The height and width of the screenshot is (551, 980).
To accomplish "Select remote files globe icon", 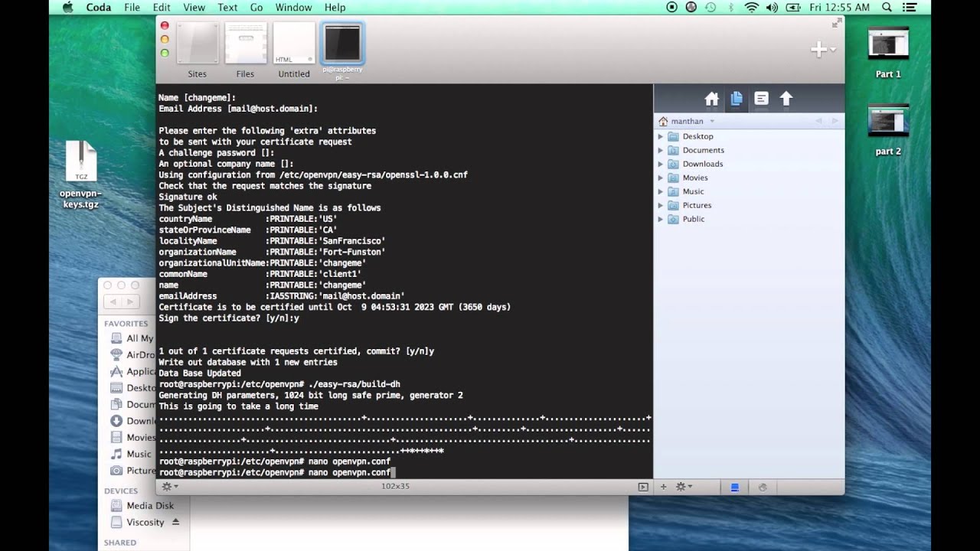I will click(763, 487).
